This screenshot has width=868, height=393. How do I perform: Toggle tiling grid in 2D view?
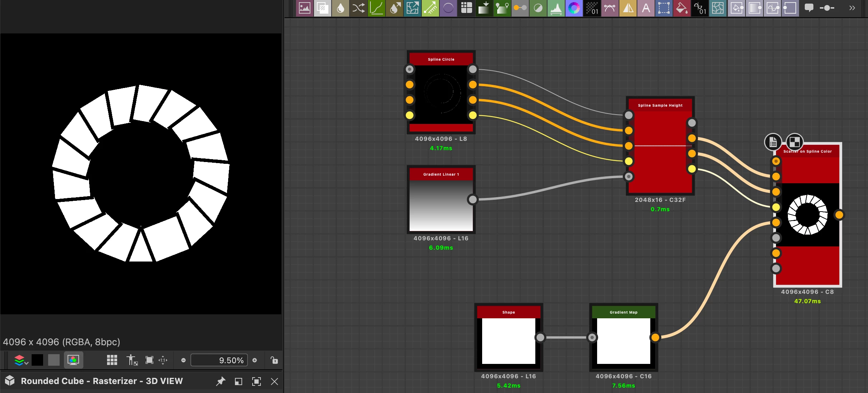(112, 360)
